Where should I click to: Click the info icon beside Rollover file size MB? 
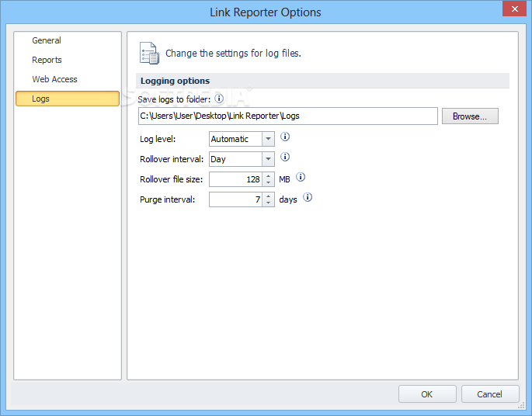301,177
